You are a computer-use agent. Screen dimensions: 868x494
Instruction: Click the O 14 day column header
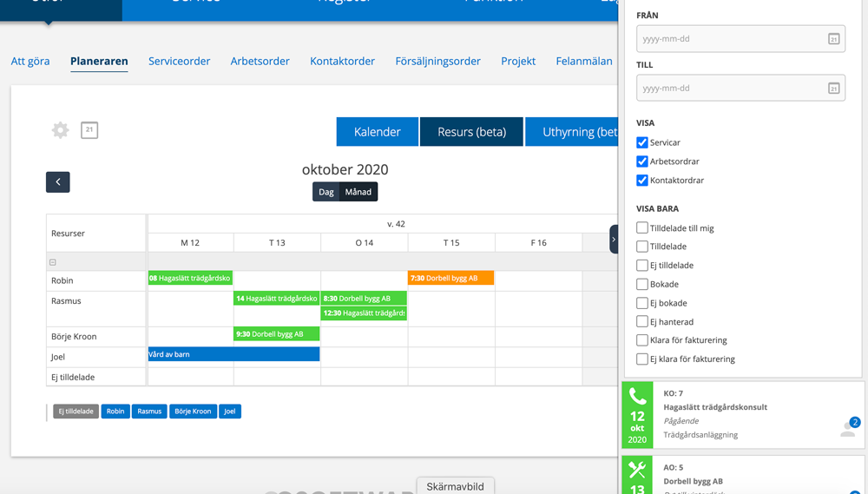[x=365, y=242]
